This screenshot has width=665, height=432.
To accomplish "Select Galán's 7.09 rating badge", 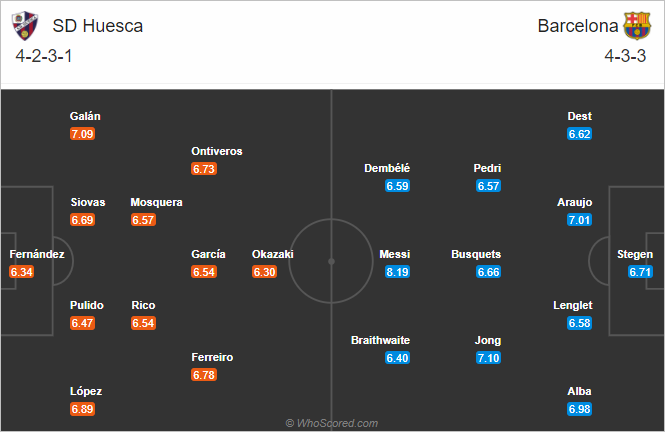I will (82, 134).
